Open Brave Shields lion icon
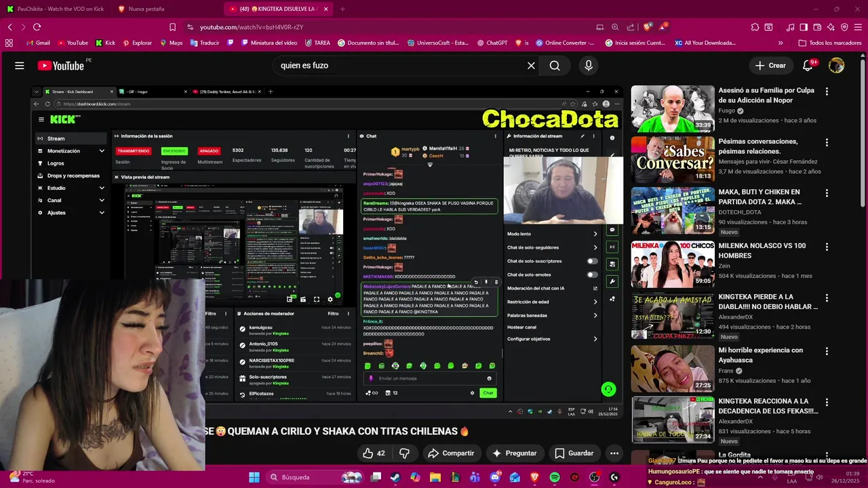868x488 pixels. tap(648, 27)
